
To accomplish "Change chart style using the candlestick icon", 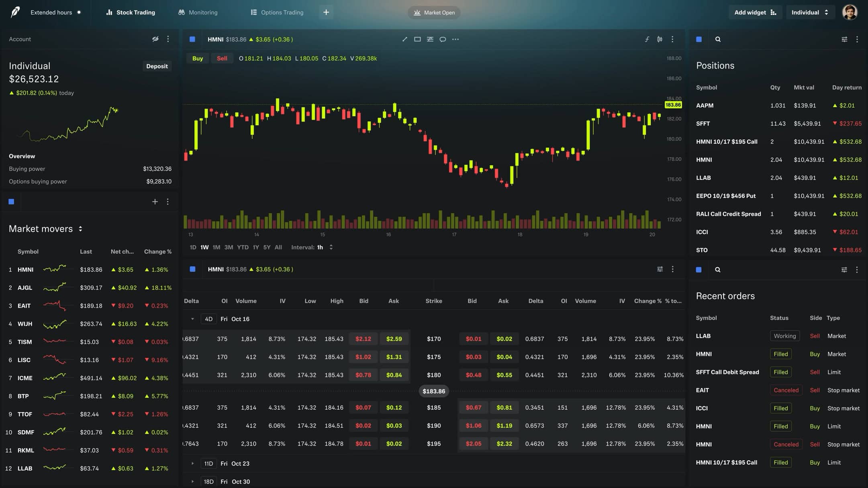I will (x=660, y=39).
